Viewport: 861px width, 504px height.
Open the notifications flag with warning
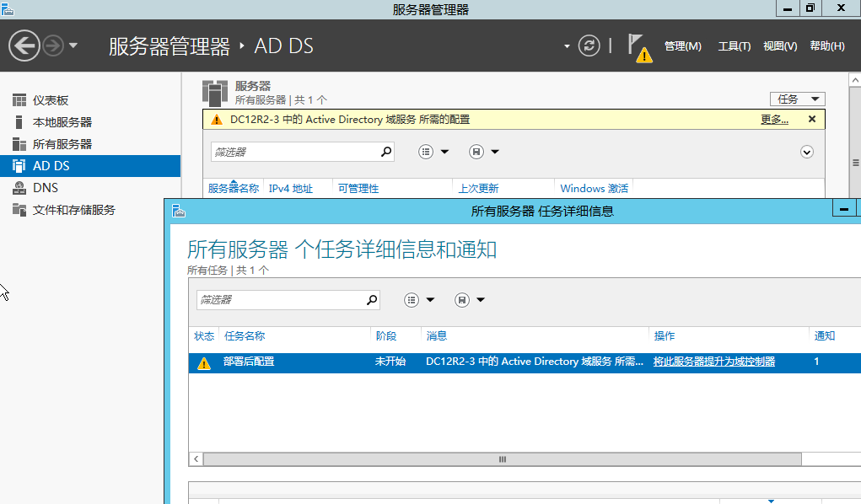tap(640, 48)
